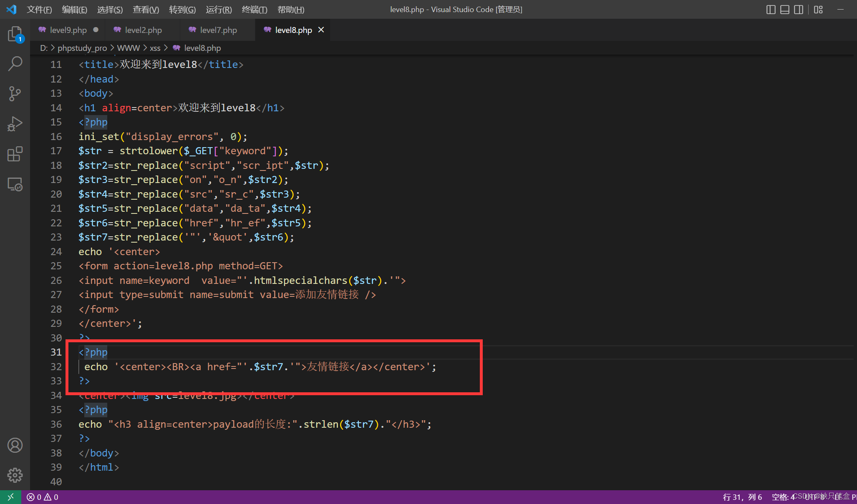
Task: Open the Source Control view
Action: tap(15, 94)
